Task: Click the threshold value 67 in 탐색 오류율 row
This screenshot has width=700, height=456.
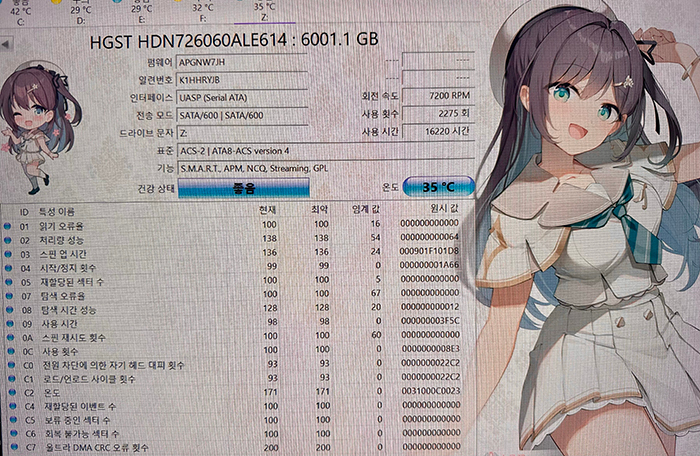Action: click(375, 293)
